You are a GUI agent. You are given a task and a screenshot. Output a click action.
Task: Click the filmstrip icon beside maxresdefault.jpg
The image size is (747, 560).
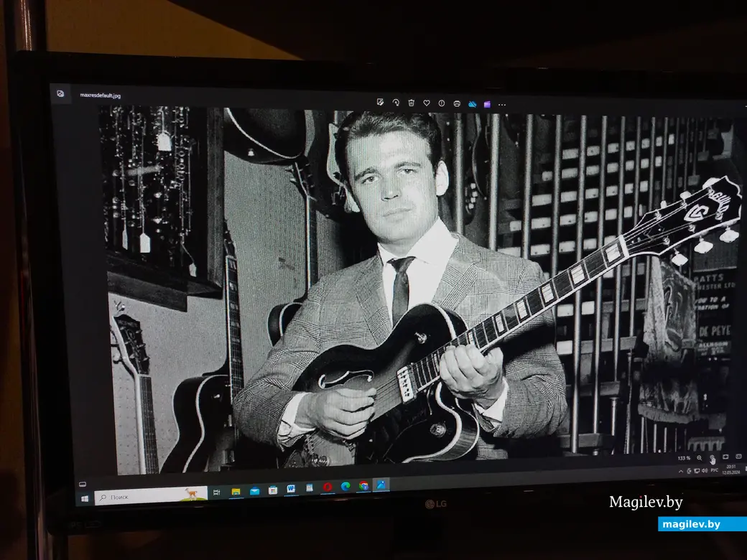click(61, 93)
